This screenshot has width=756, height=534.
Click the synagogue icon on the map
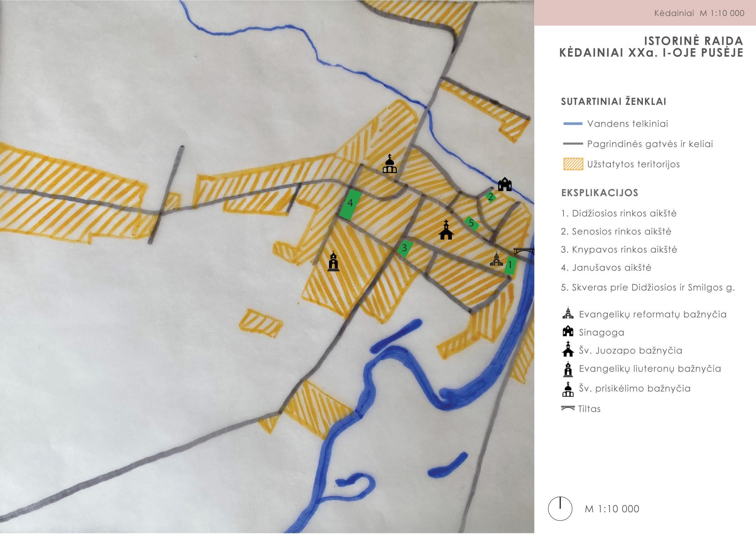(504, 184)
